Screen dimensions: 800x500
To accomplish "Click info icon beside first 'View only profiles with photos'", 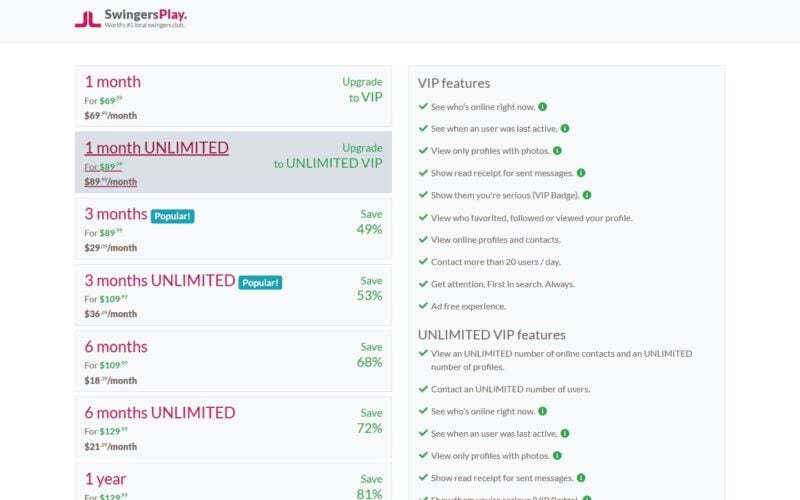I will [x=557, y=151].
